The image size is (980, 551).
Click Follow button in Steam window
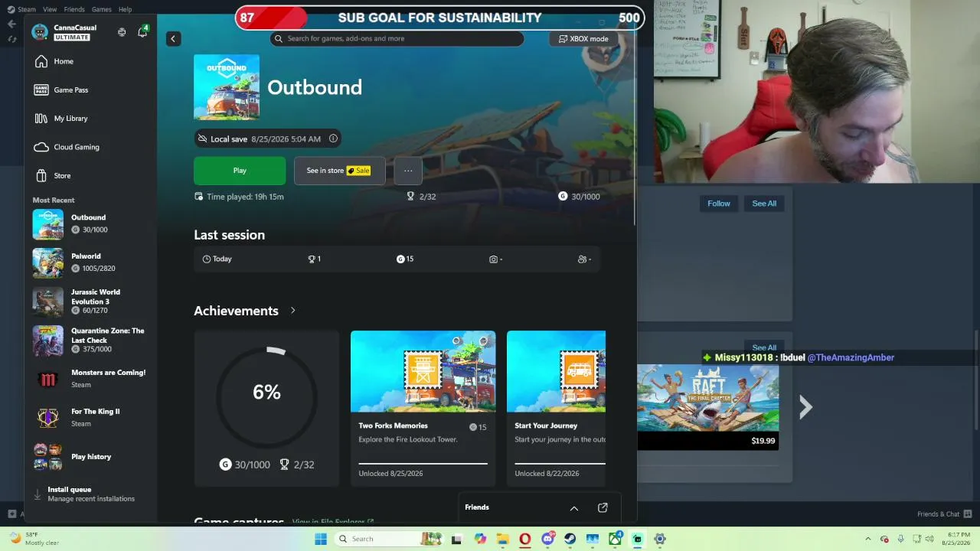click(x=719, y=204)
